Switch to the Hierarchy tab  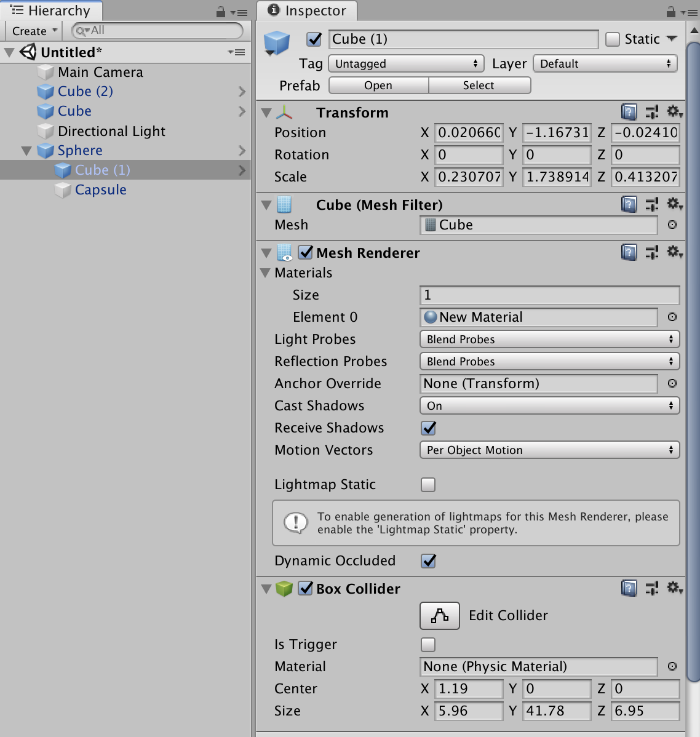point(51,10)
